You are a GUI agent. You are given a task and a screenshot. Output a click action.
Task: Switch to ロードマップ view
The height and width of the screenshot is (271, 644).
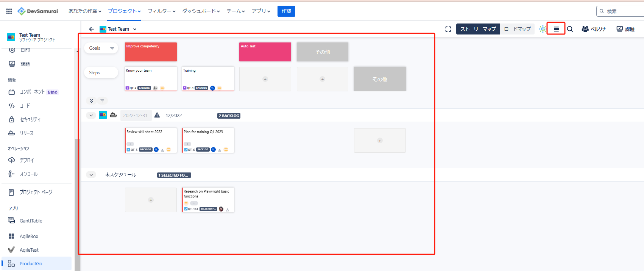517,29
